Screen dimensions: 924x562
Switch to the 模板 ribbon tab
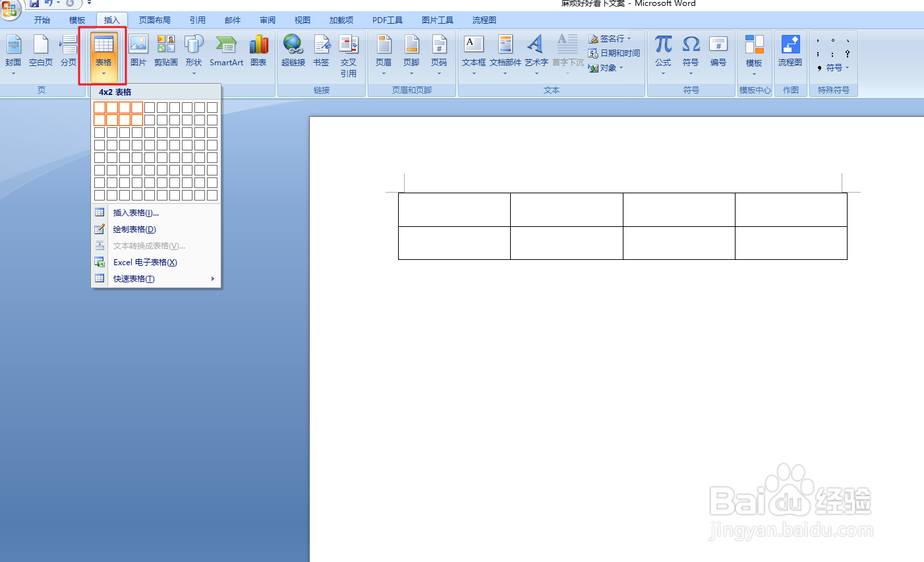[77, 20]
